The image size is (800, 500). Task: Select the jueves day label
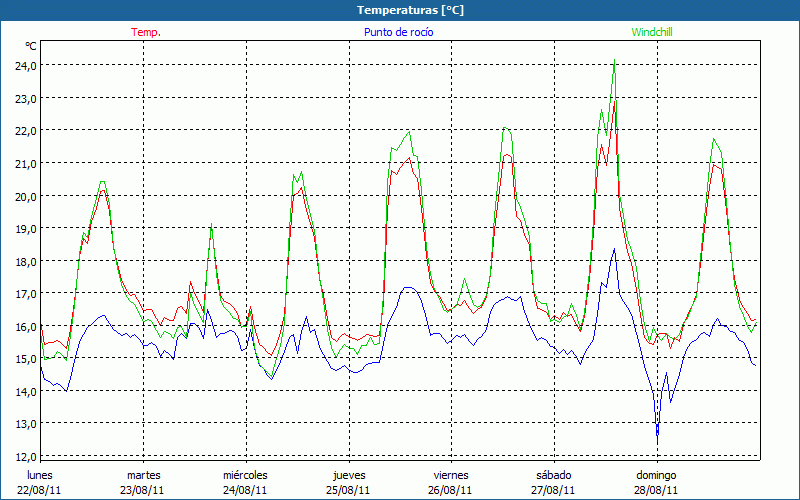pos(348,475)
